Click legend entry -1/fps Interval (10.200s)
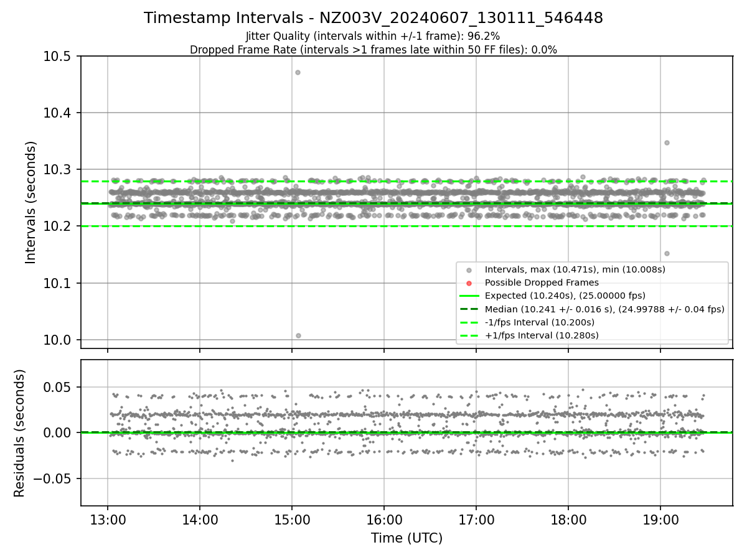The height and width of the screenshot is (560, 747). [540, 322]
